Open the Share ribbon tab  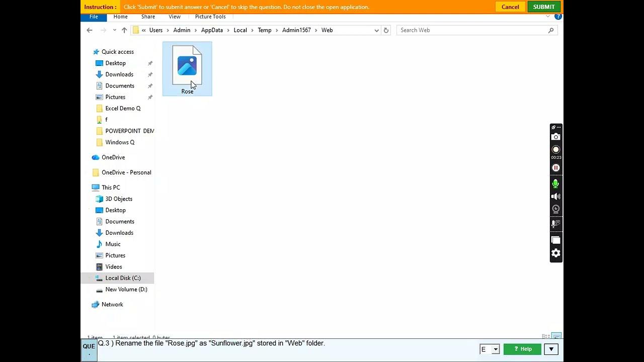(x=148, y=17)
